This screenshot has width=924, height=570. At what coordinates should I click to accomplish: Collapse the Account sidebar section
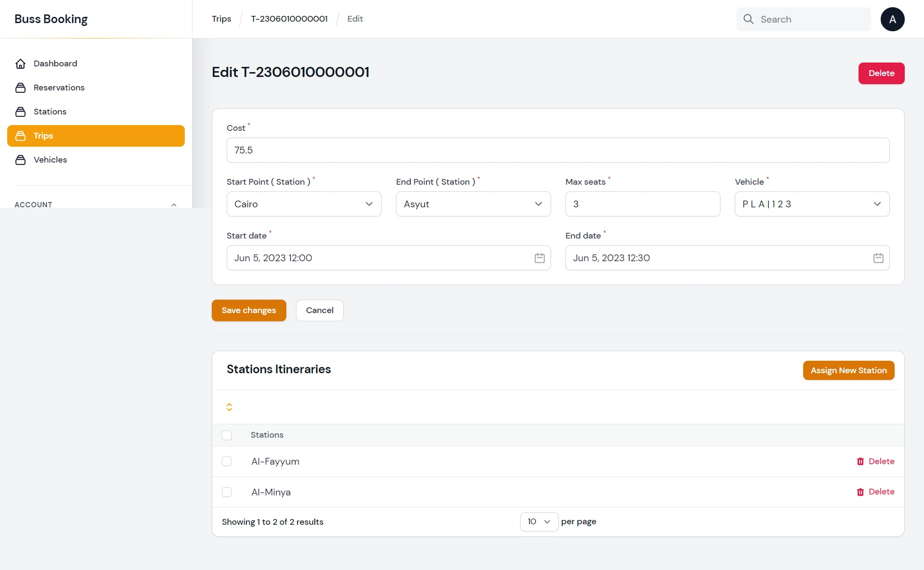[x=174, y=205]
